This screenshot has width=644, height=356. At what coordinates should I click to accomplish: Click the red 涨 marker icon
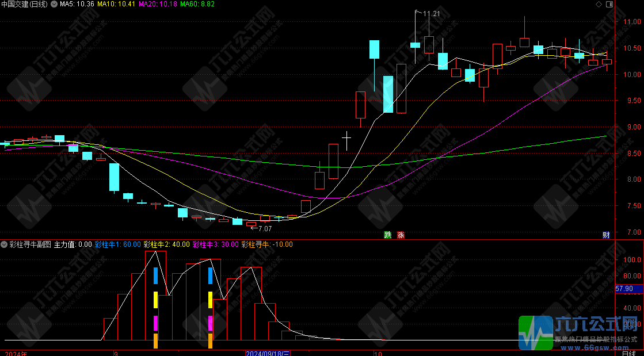pyautogui.click(x=401, y=235)
